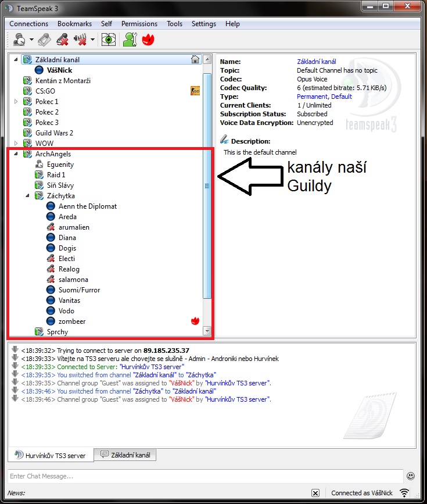The width and height of the screenshot is (427, 504).
Task: Click the CS:GO channel's orange icon
Action: tap(195, 91)
